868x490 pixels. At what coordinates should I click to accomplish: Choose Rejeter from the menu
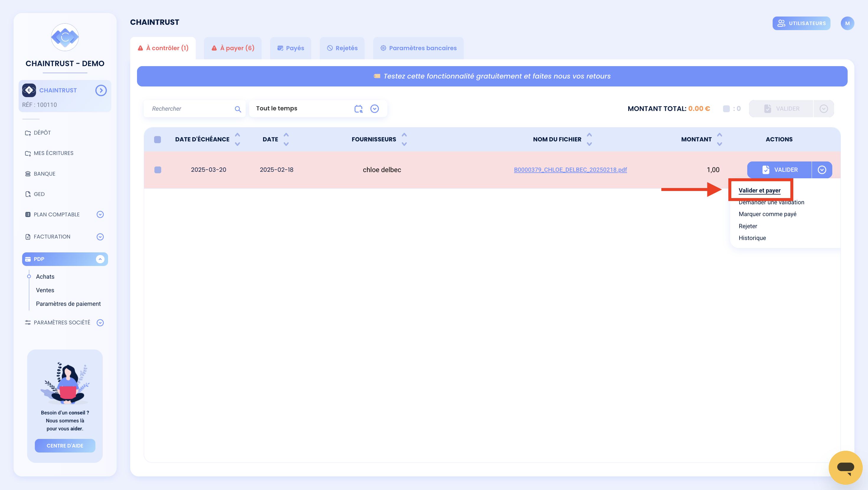[x=748, y=226]
